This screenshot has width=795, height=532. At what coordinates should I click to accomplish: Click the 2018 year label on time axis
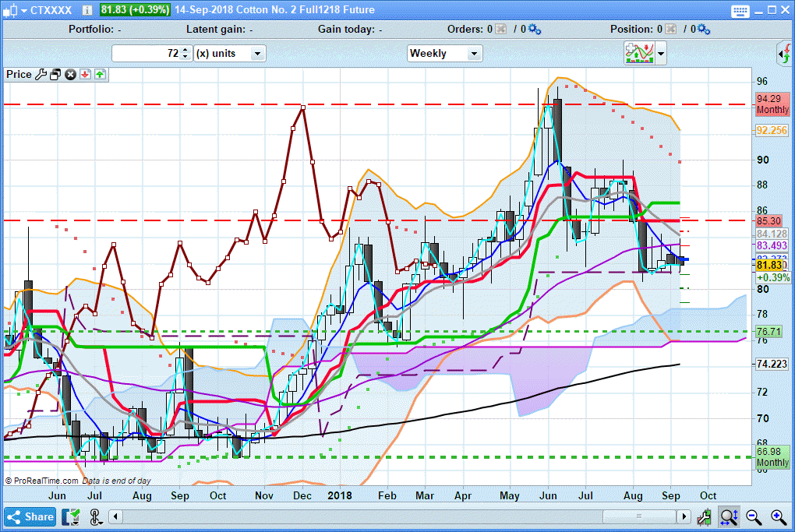pyautogui.click(x=340, y=495)
